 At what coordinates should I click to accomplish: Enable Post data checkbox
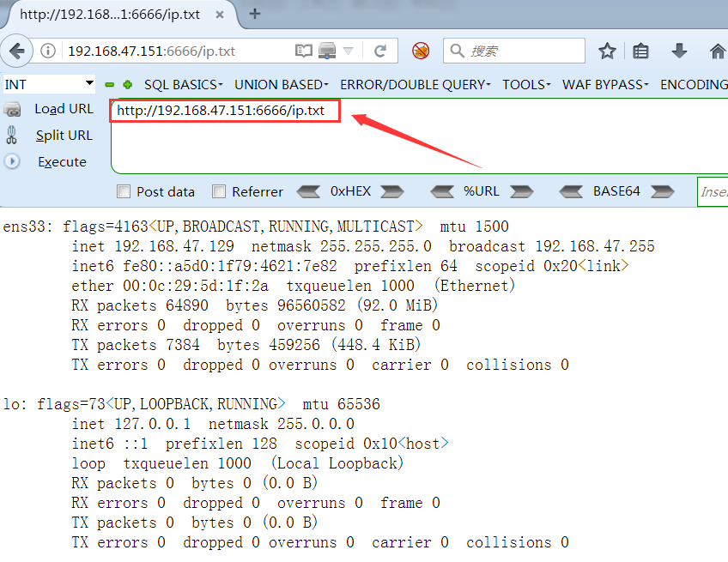tap(124, 191)
